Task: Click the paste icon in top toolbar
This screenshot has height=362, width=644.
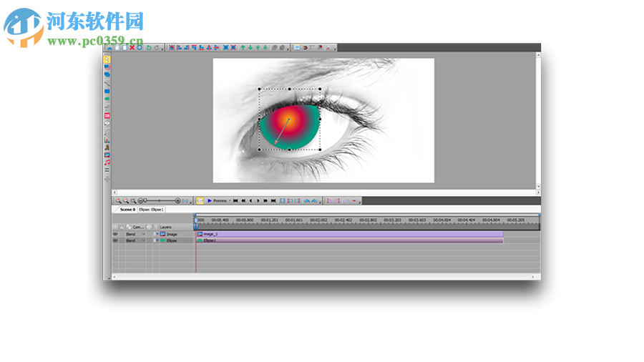Action: (125, 48)
